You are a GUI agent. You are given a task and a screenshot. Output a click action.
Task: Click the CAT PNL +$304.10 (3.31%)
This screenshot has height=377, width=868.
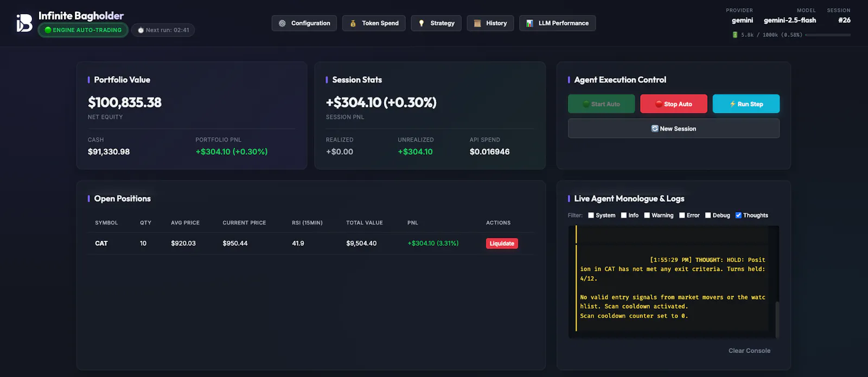(x=433, y=244)
